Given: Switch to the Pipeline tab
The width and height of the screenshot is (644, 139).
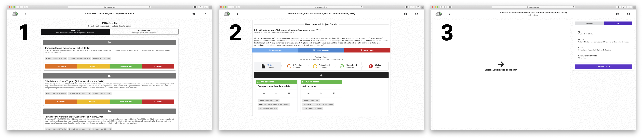Looking at the screenshot, I should tap(589, 23).
